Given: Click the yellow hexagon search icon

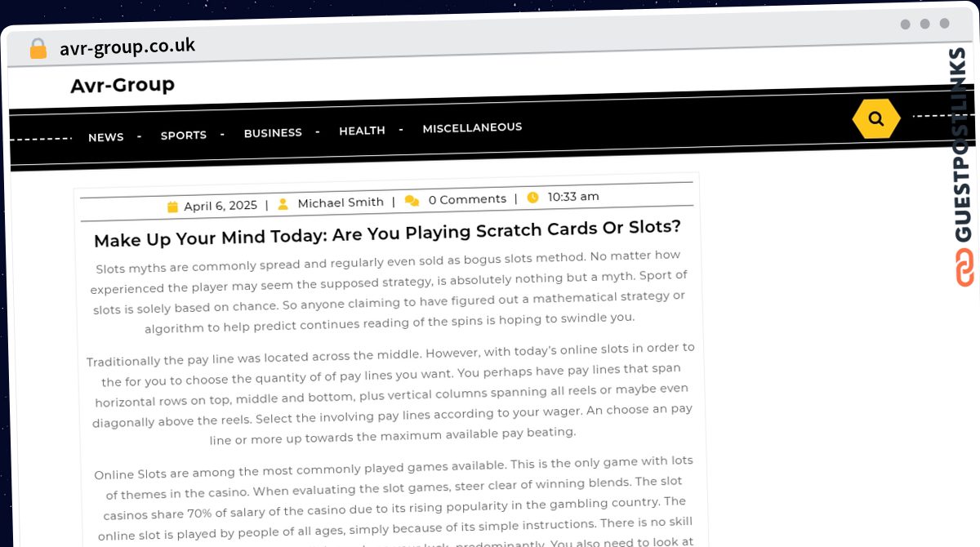Looking at the screenshot, I should coord(876,118).
